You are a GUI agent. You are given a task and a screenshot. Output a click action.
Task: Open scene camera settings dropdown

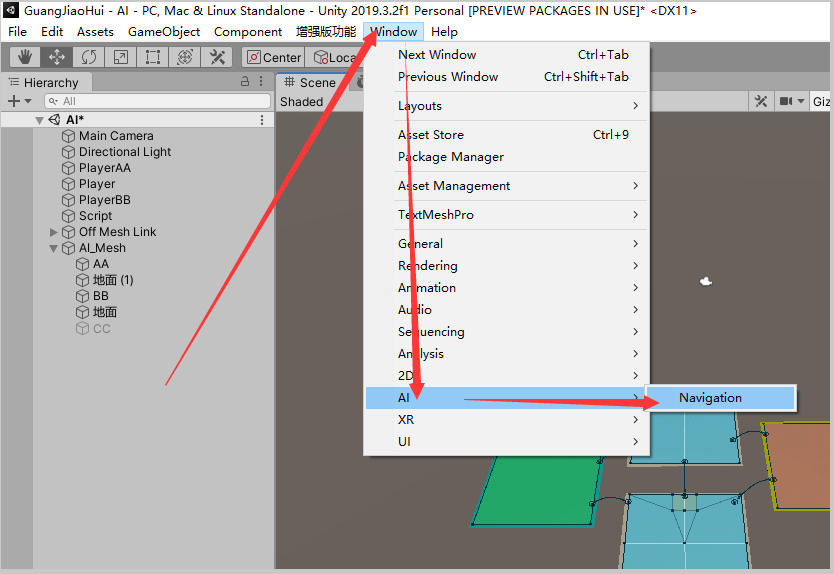pyautogui.click(x=791, y=101)
